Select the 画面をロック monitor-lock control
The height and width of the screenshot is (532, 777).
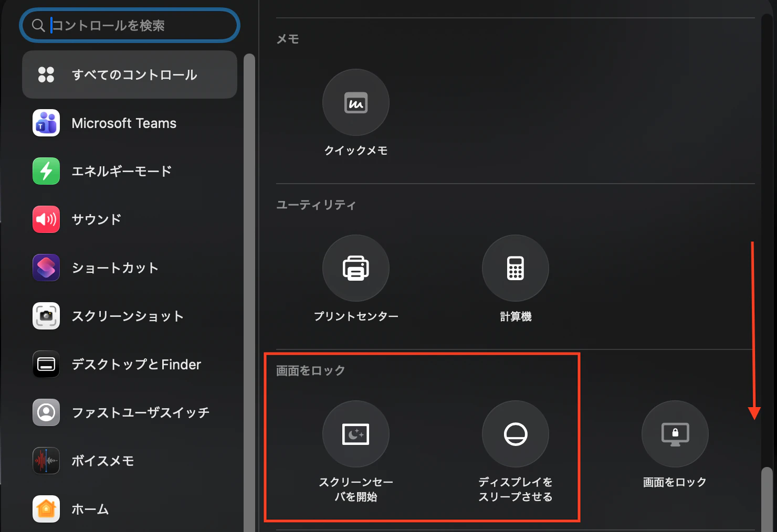(675, 434)
